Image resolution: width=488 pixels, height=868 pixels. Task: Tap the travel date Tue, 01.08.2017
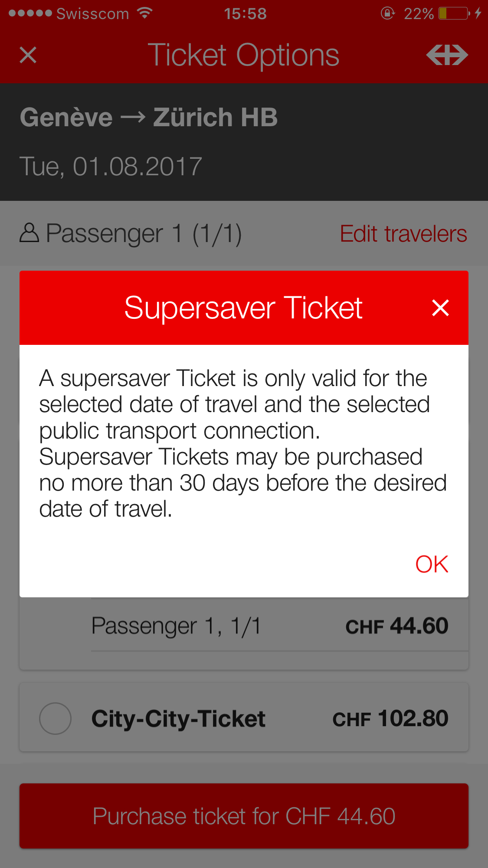coord(111,167)
